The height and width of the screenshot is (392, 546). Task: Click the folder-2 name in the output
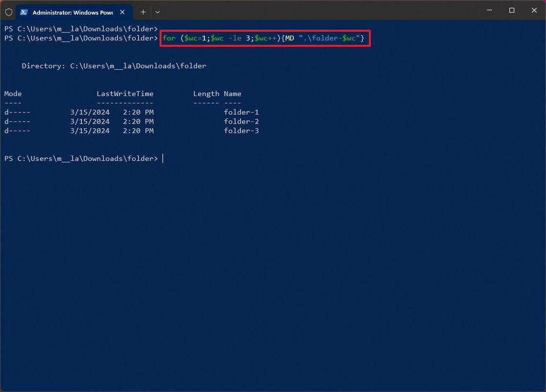click(240, 121)
